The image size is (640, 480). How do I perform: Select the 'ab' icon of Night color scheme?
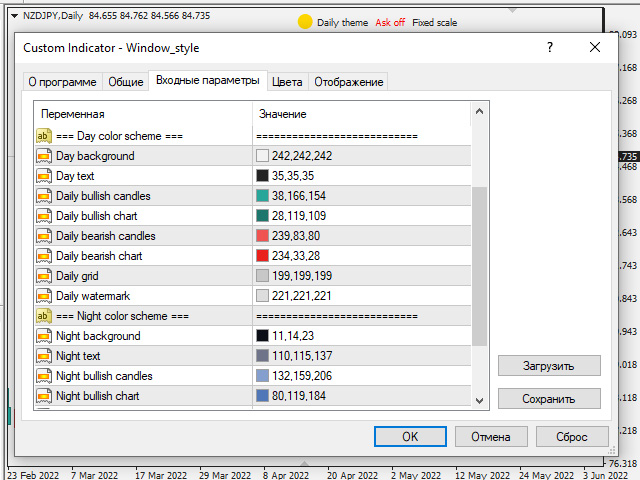pyautogui.click(x=44, y=316)
